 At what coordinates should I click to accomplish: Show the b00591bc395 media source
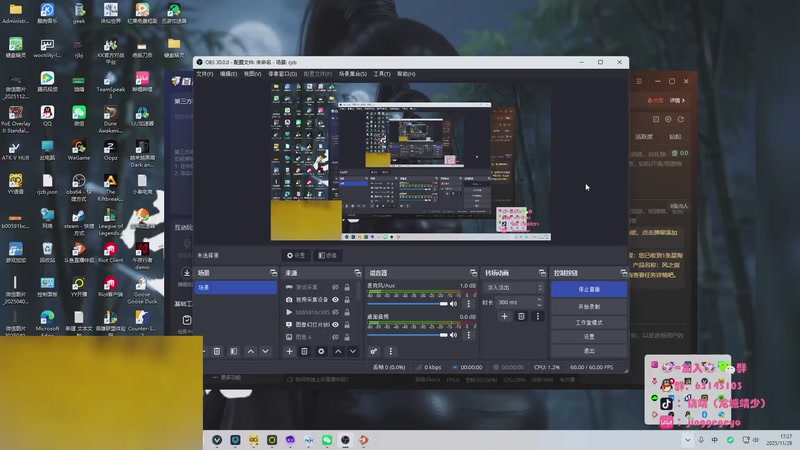coord(335,312)
